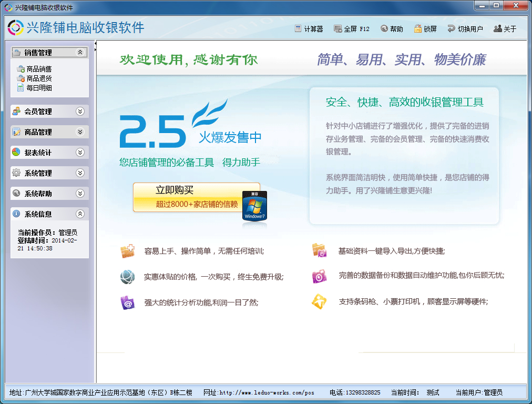Expand the 商品管理 panel chevron

(80, 132)
